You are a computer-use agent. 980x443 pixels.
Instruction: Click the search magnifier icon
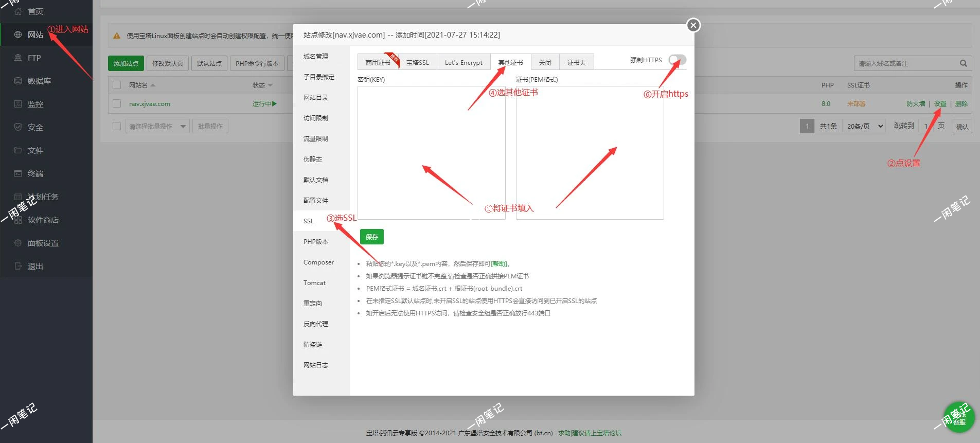(x=963, y=63)
